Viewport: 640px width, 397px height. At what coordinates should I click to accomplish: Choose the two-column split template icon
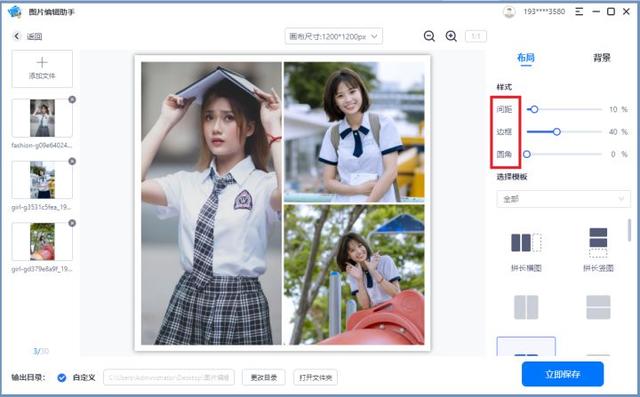(x=526, y=307)
